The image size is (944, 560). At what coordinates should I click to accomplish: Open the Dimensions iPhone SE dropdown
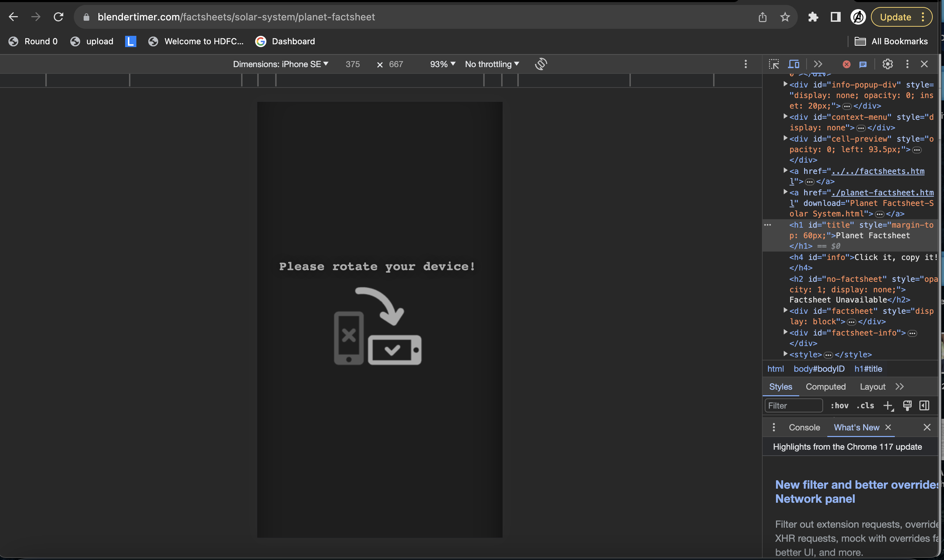(280, 64)
